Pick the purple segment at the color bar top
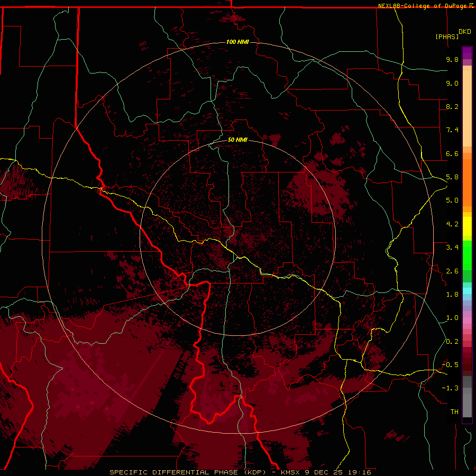The height and width of the screenshot is (476, 476). (467, 53)
